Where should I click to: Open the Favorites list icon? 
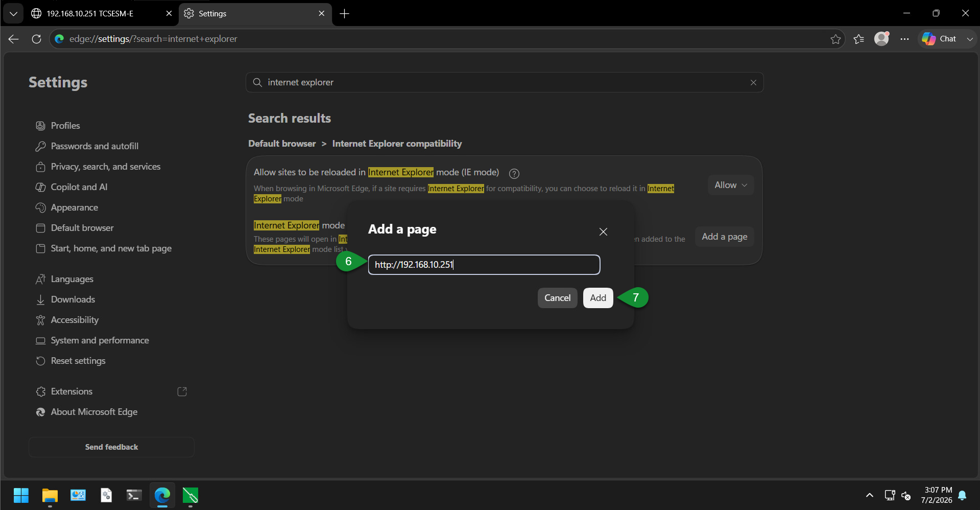859,39
